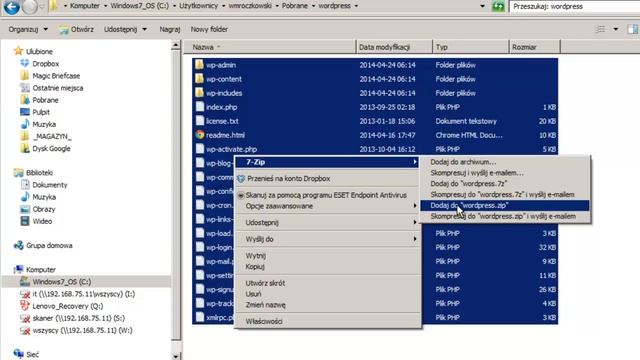The width and height of the screenshot is (640, 360).
Task: Click the Przeszukaj: wordpress search field
Action: coord(575,7)
